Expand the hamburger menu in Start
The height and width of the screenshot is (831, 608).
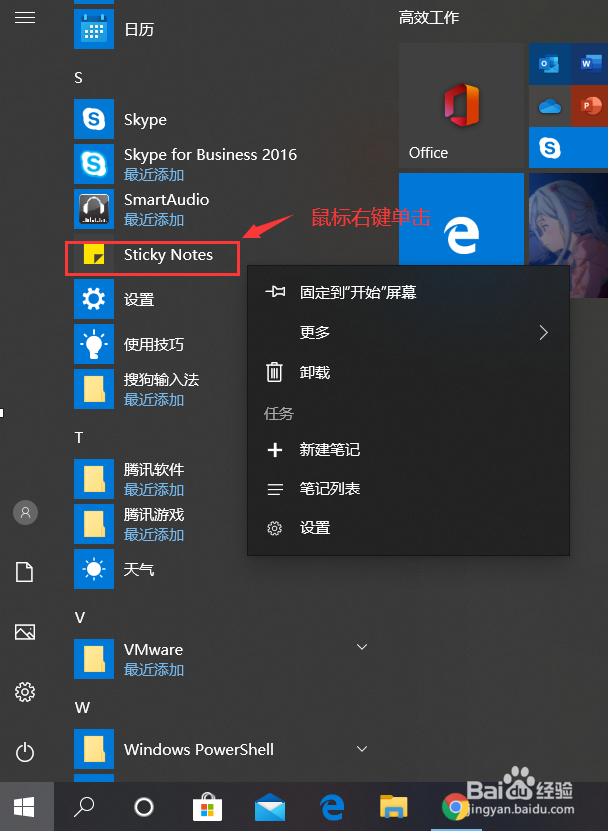(25, 18)
